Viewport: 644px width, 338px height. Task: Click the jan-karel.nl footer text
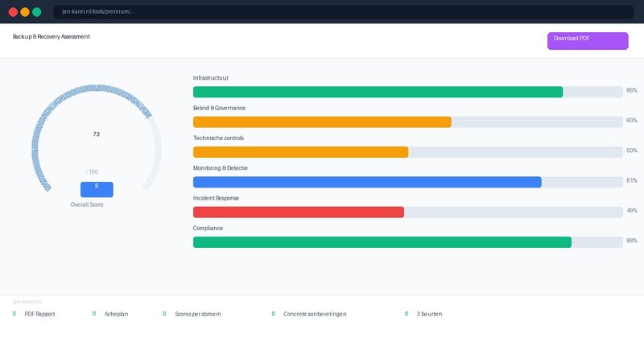tap(27, 302)
